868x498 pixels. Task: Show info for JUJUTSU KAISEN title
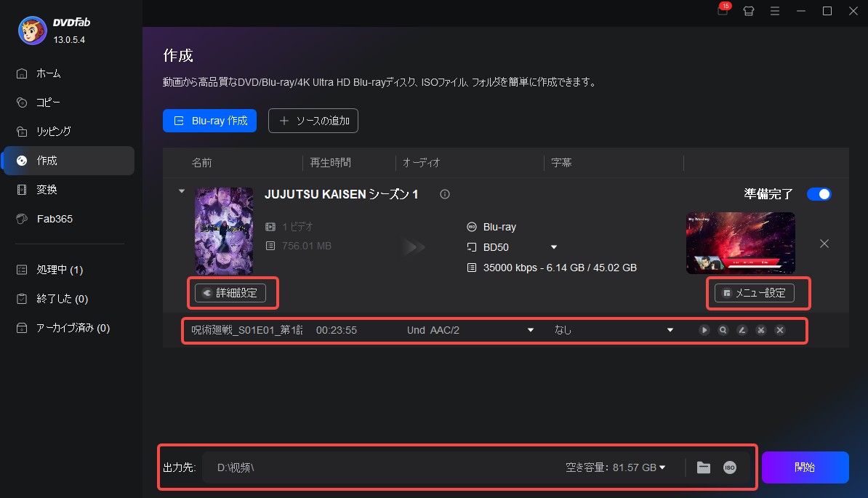click(445, 195)
